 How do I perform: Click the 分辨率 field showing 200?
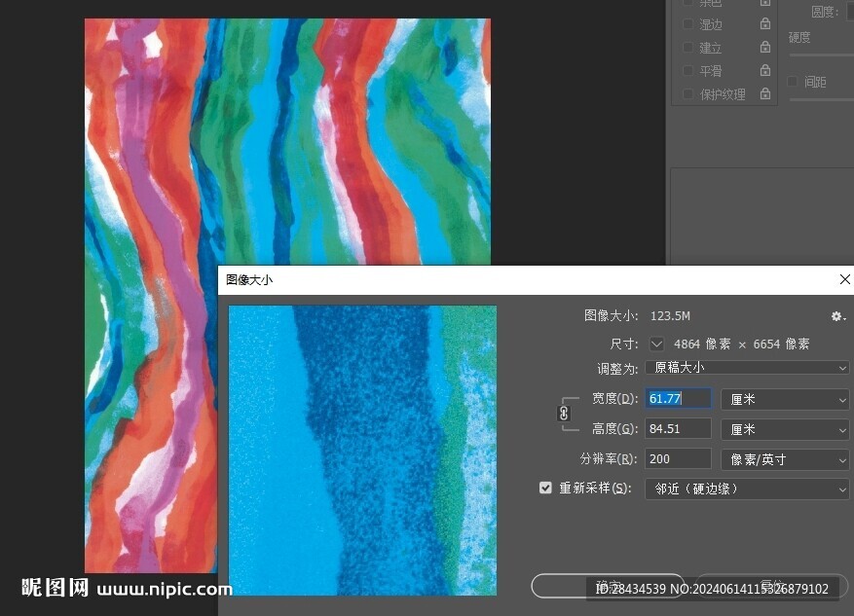[x=678, y=458]
